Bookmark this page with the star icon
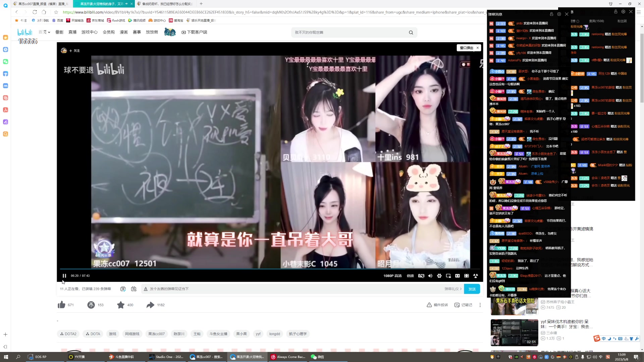Image resolution: width=644 pixels, height=362 pixels. coord(56,12)
